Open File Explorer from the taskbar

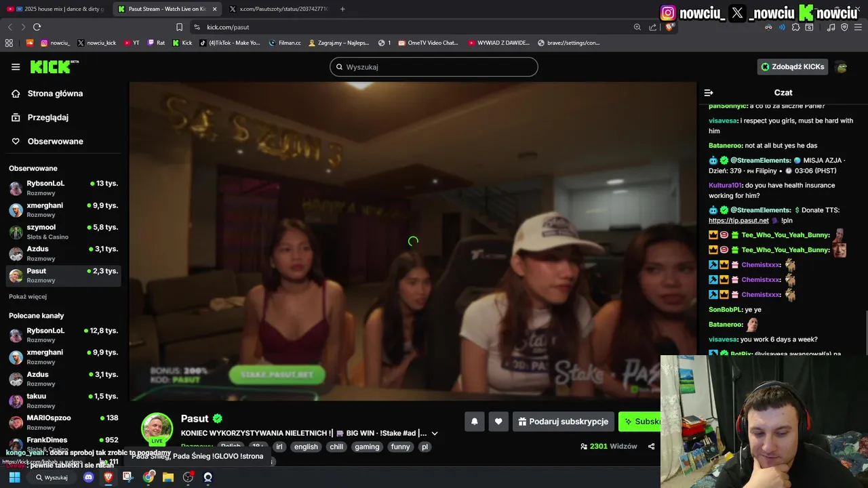(168, 477)
